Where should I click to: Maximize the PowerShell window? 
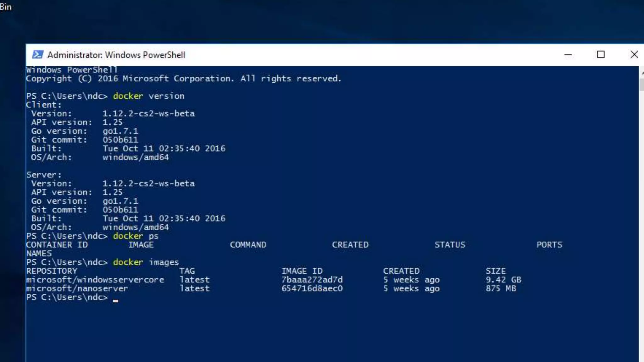[x=601, y=55]
